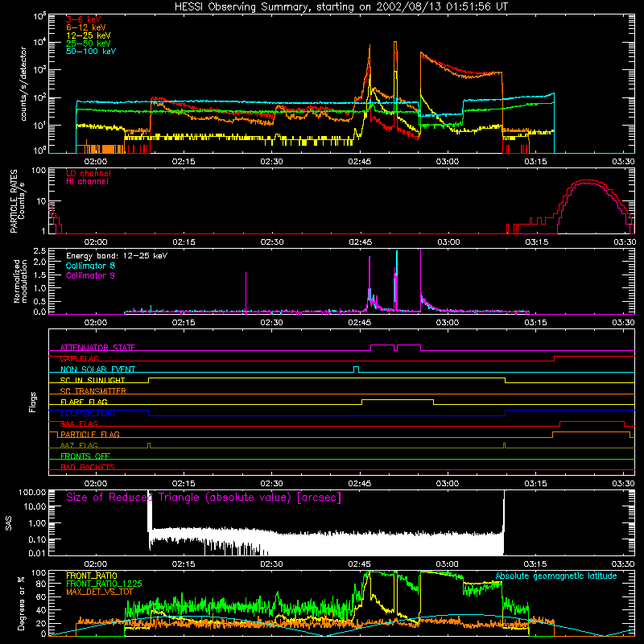Select the Collimator 9 legend entry

click(90, 275)
